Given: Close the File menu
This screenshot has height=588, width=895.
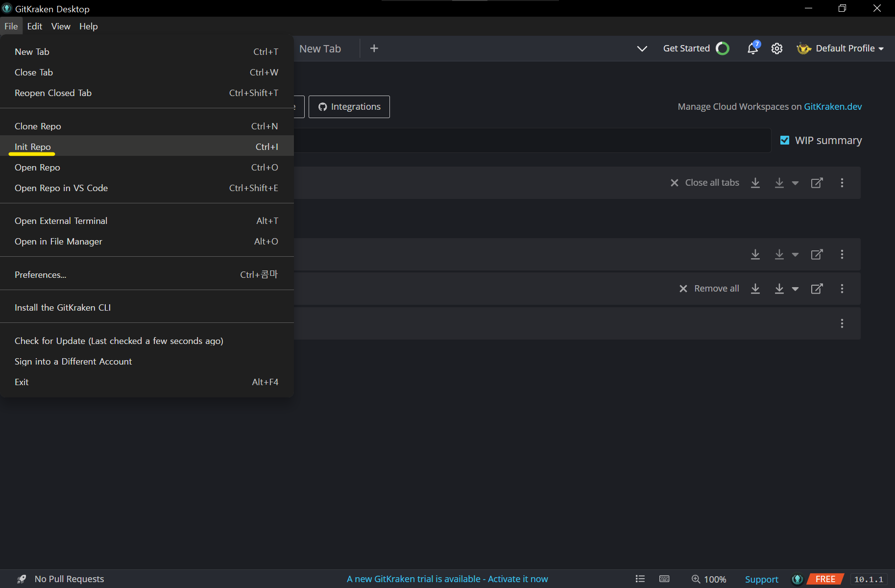Looking at the screenshot, I should click(11, 26).
